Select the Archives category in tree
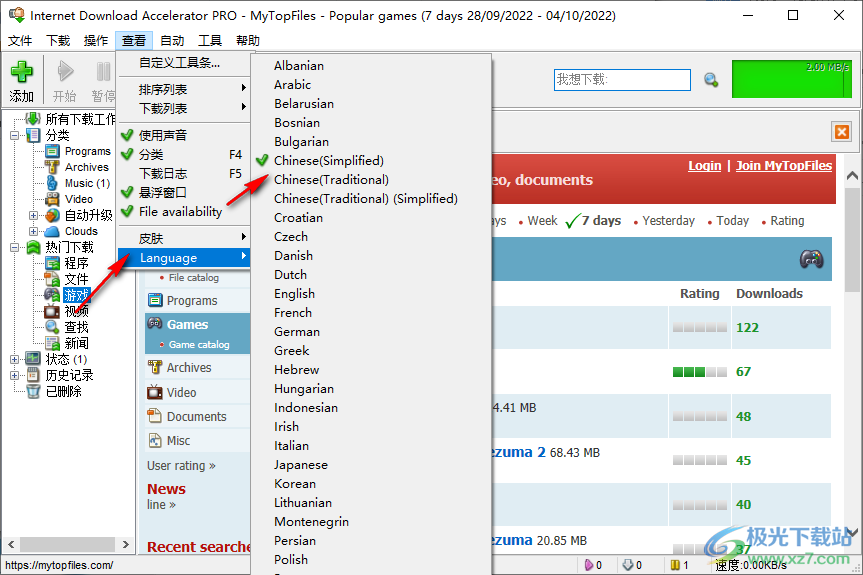The width and height of the screenshot is (863, 575). (x=86, y=167)
